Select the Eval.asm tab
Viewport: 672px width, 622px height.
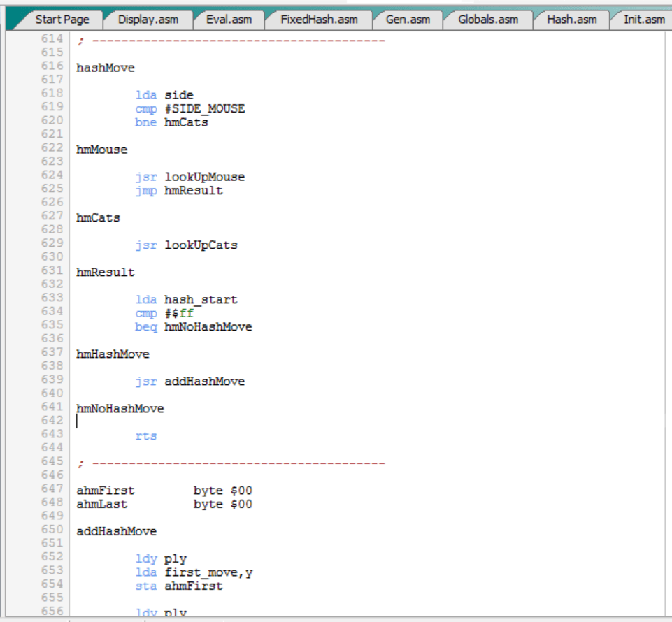[x=229, y=20]
